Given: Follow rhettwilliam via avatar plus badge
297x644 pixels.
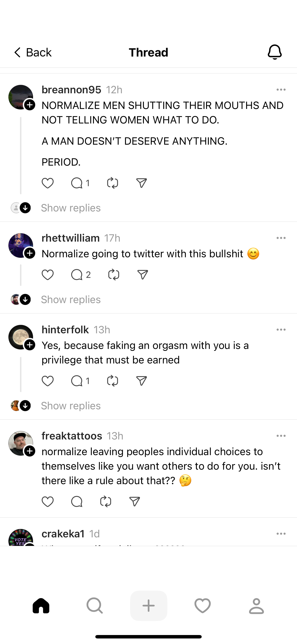Looking at the screenshot, I should (x=30, y=253).
